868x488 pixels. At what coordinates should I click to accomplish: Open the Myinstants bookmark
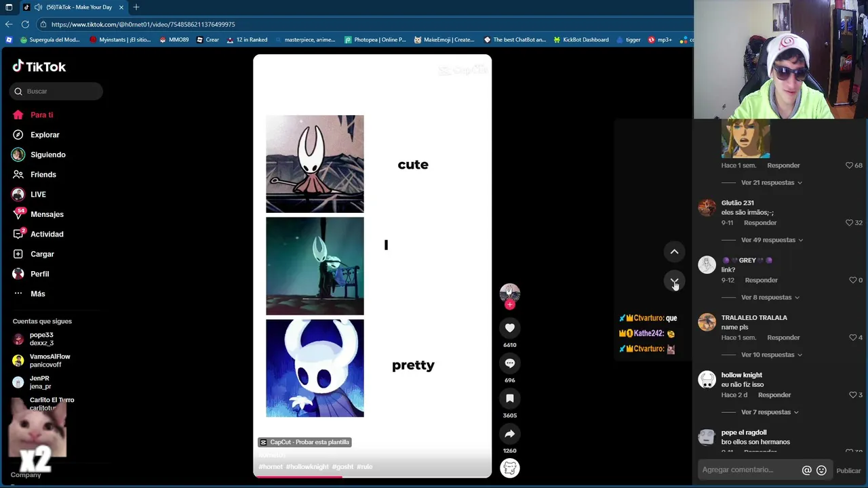[120, 40]
